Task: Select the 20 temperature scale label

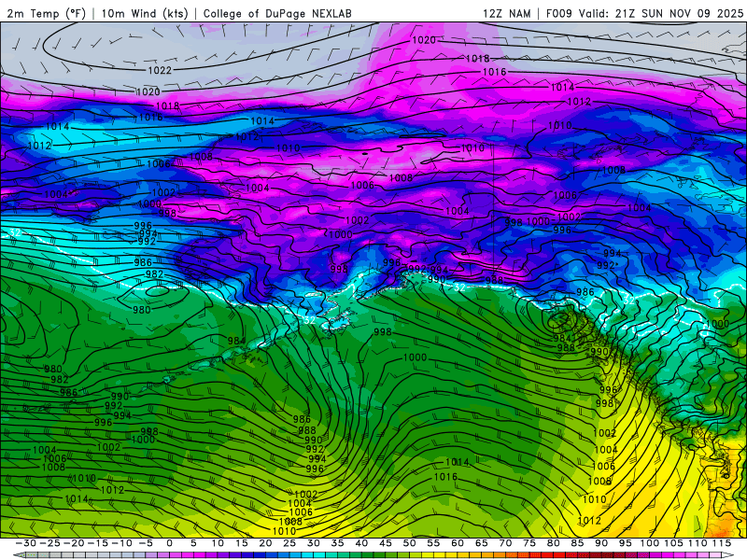Action: pos(265,543)
